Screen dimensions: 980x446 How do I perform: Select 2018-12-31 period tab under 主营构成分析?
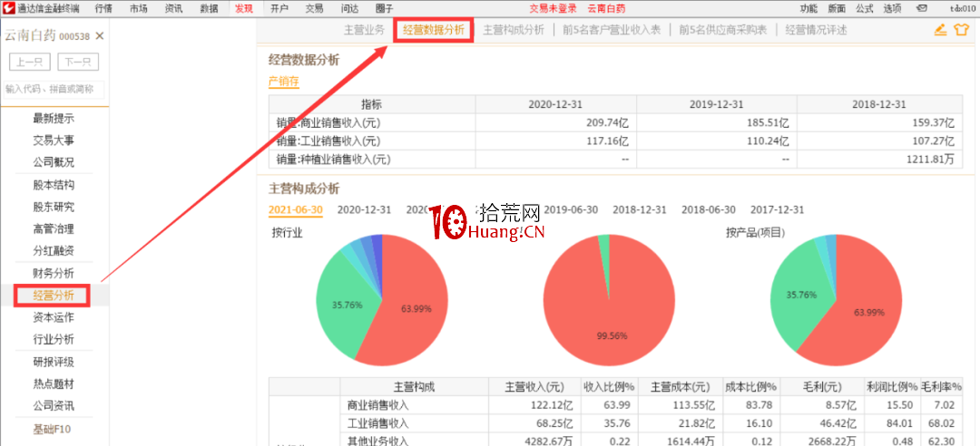coord(640,210)
